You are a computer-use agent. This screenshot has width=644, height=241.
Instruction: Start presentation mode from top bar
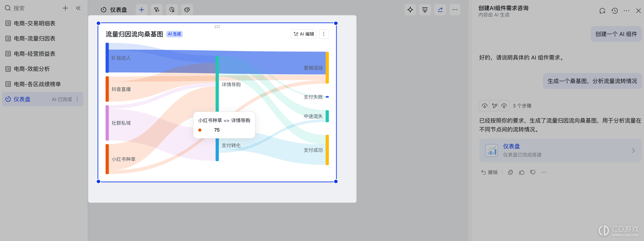point(425,10)
